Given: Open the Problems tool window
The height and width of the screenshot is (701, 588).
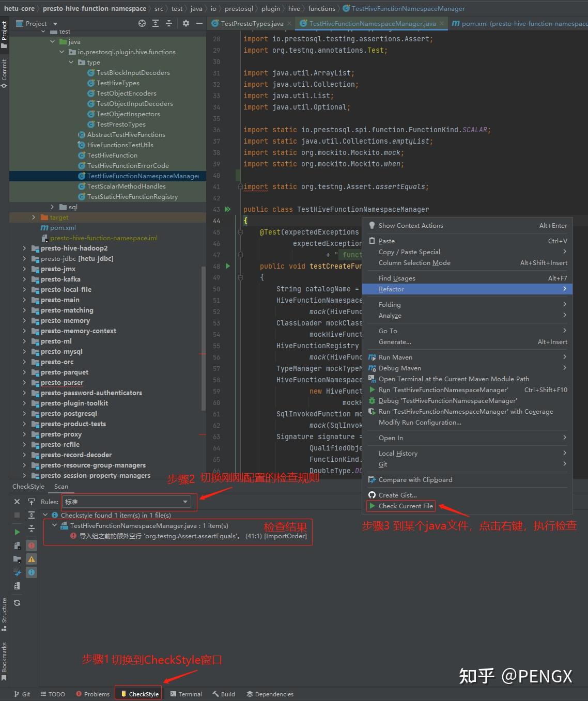Looking at the screenshot, I should tap(93, 694).
